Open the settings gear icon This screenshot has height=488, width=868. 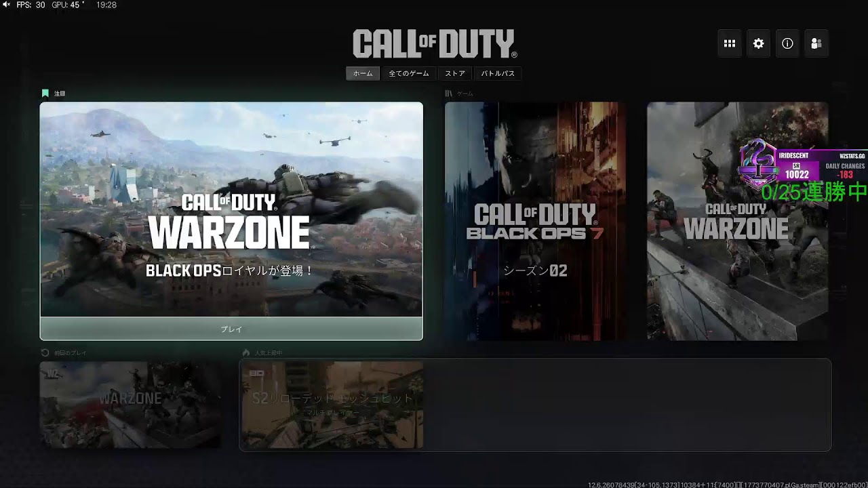[759, 43]
